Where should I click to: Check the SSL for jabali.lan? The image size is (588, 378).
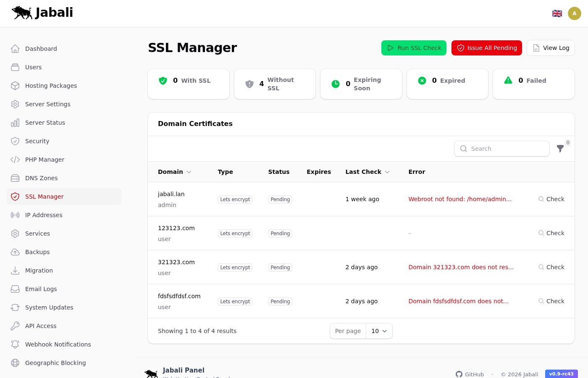coord(551,199)
